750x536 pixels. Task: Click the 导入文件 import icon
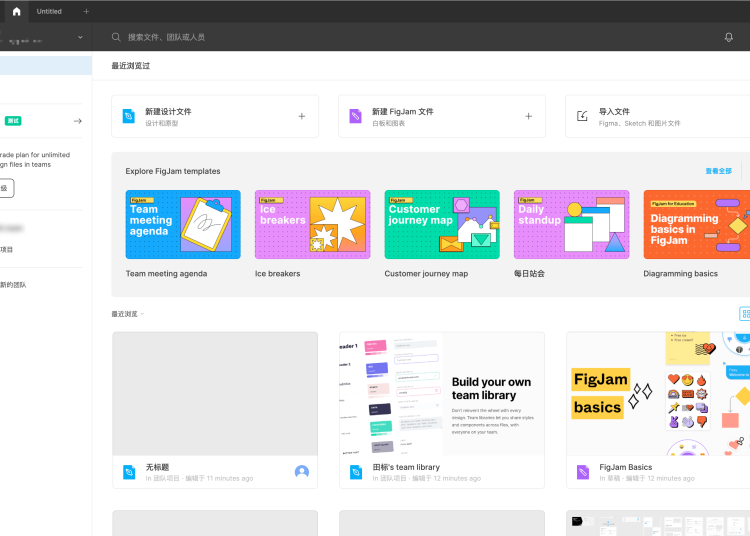pos(583,116)
